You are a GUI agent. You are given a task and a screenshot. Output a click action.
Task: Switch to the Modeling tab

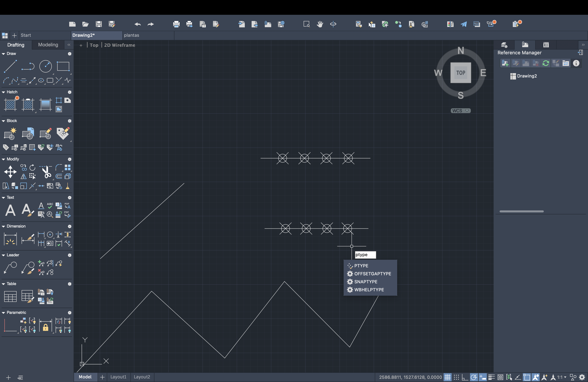48,45
